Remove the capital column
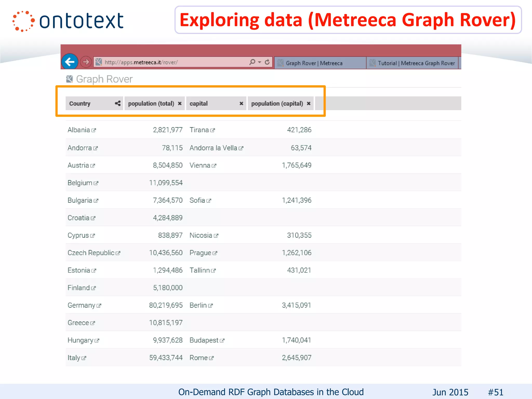The width and height of the screenshot is (532, 399). (x=241, y=103)
